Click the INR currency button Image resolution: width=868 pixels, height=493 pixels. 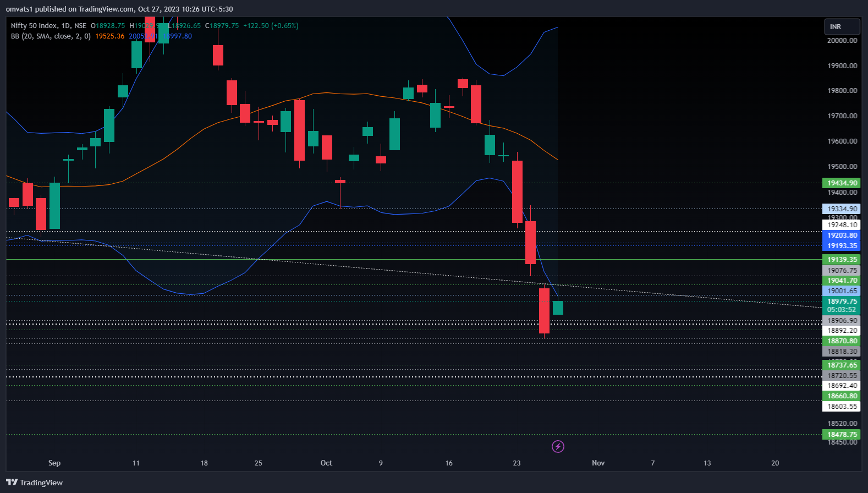coord(842,26)
